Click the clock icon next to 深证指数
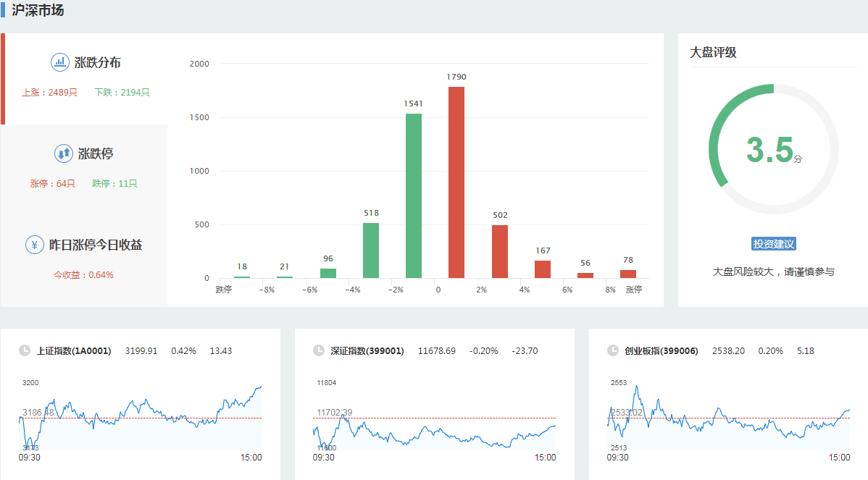The width and height of the screenshot is (868, 480). [x=319, y=351]
